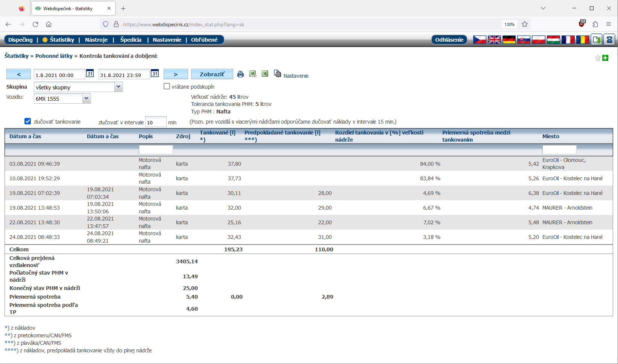The height and width of the screenshot is (364, 618).
Task: Click the document download icon in header
Action: pyautogui.click(x=597, y=39)
